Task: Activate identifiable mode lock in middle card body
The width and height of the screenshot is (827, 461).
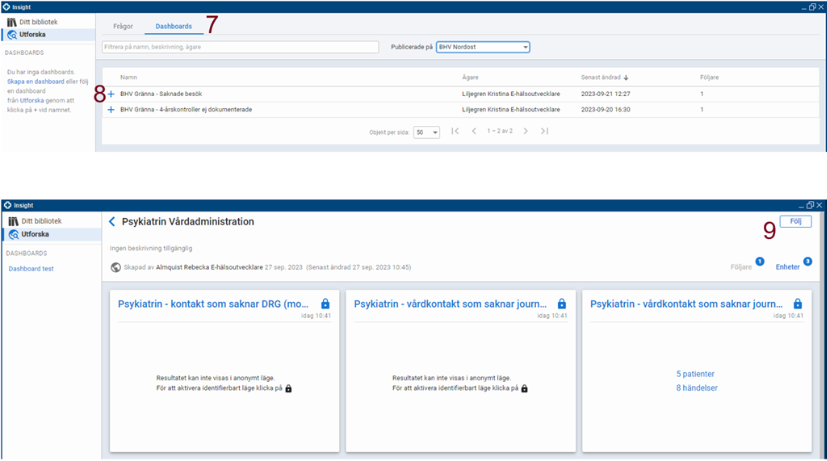Action: click(x=524, y=389)
